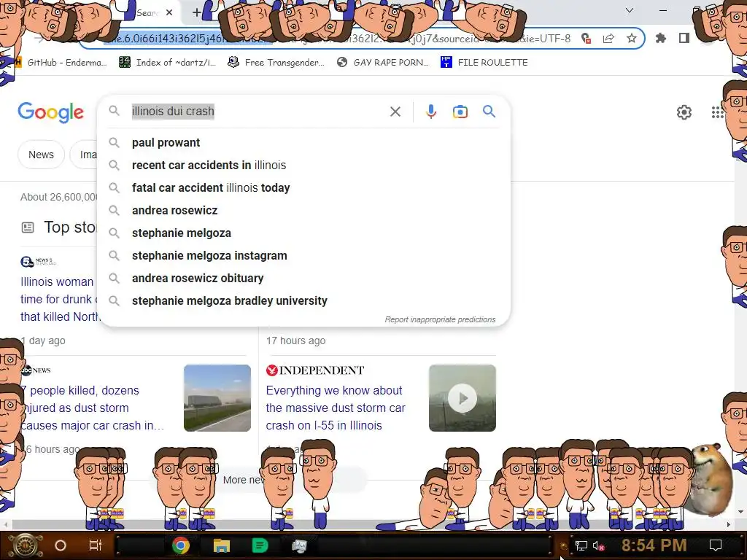Open File Explorer from the taskbar
This screenshot has width=747, height=560.
pyautogui.click(x=221, y=545)
